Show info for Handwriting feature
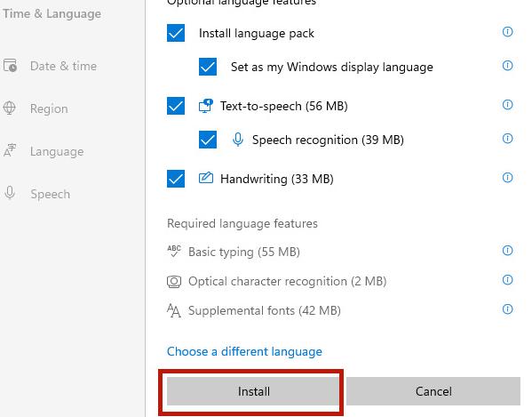This screenshot has height=417, width=532. [x=507, y=178]
